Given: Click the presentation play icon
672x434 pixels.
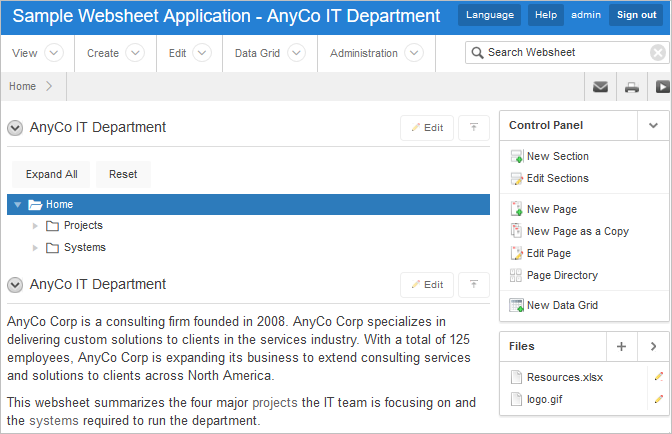Looking at the screenshot, I should [662, 87].
